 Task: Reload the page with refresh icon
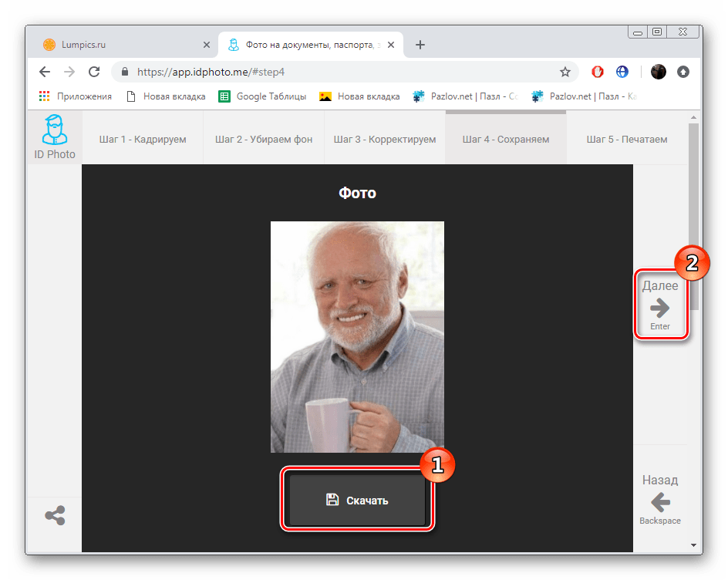pos(94,72)
